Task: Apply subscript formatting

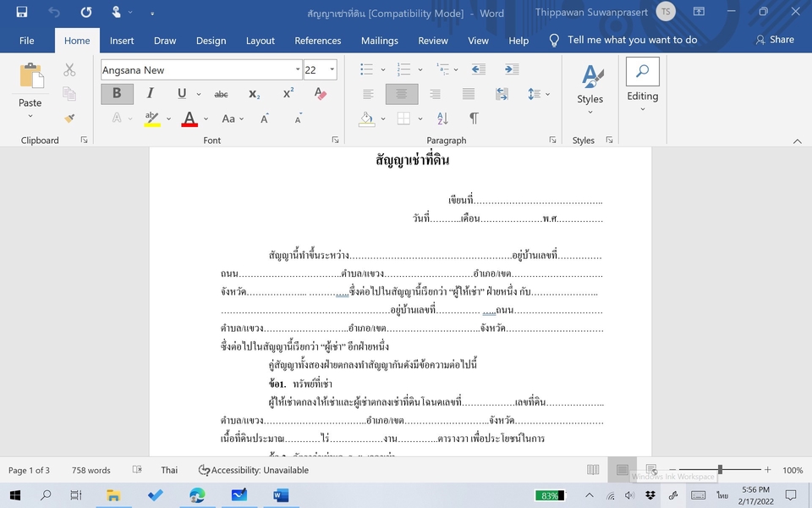Action: (x=255, y=94)
